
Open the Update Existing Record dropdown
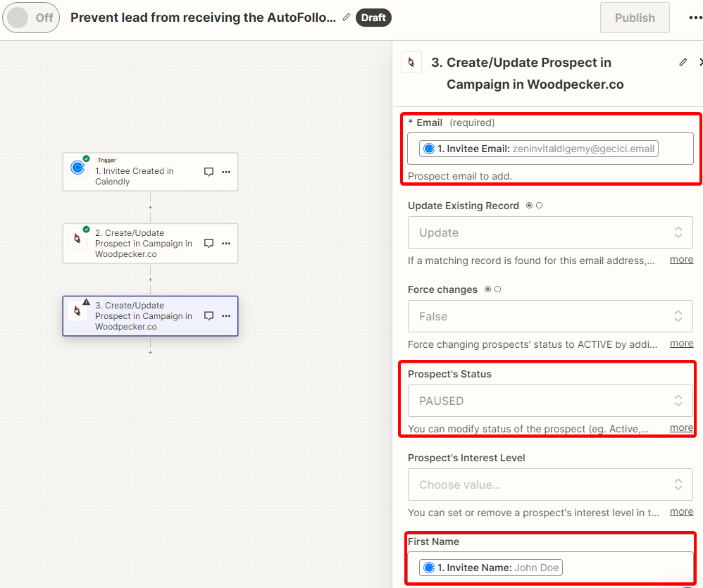(x=550, y=232)
